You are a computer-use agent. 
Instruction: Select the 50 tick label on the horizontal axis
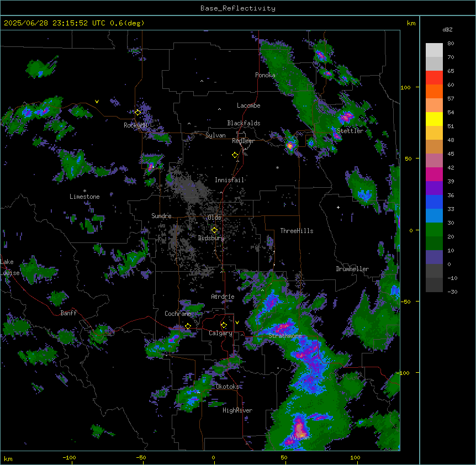[284, 457]
